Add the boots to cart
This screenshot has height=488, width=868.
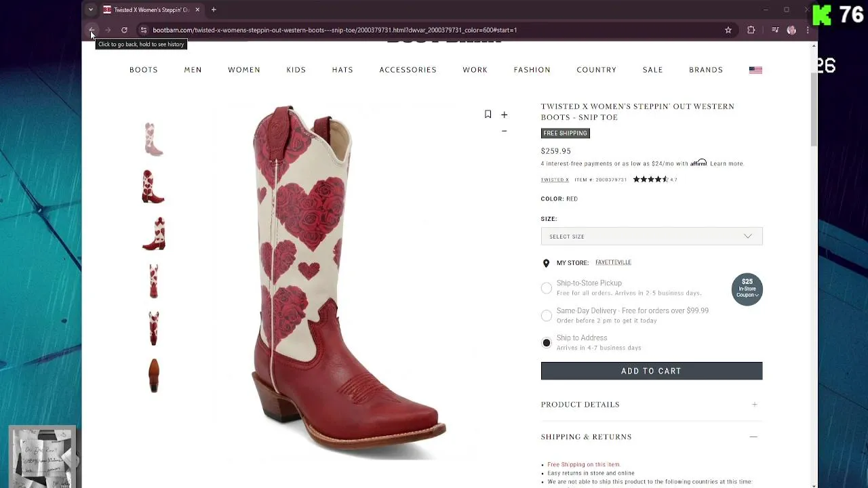tap(651, 371)
